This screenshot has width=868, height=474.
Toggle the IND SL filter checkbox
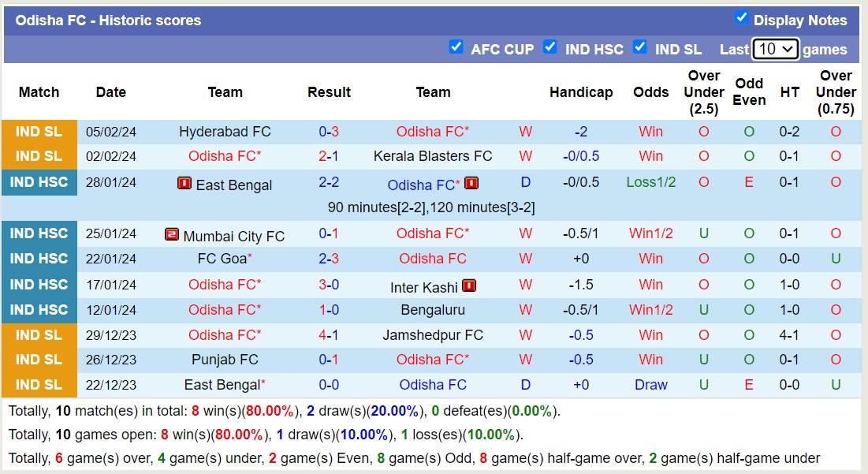640,47
